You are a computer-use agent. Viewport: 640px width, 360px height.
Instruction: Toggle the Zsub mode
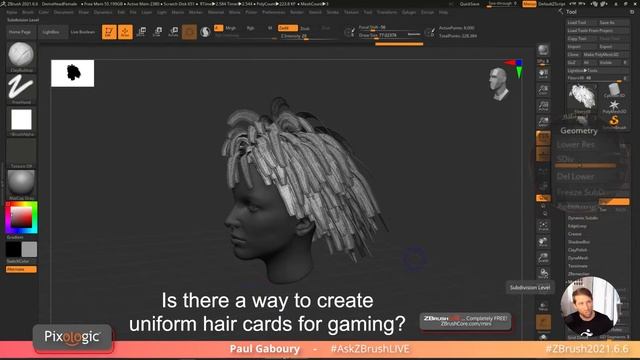(x=305, y=28)
